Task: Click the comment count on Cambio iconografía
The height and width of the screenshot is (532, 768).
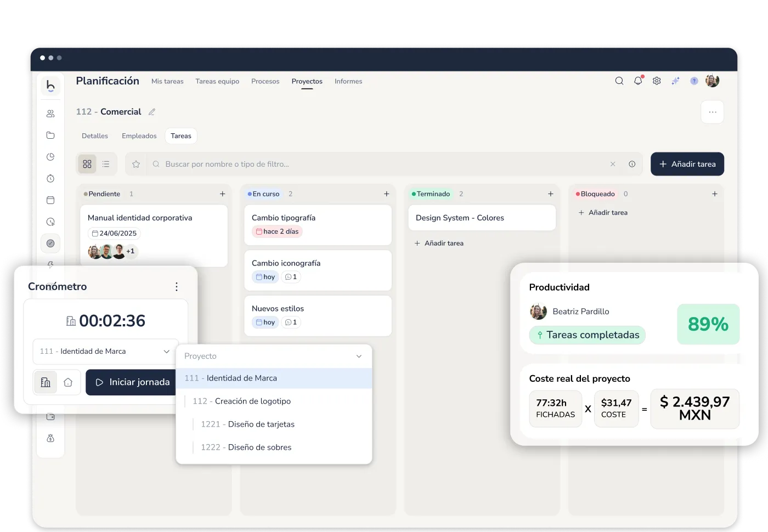Action: [x=291, y=277]
